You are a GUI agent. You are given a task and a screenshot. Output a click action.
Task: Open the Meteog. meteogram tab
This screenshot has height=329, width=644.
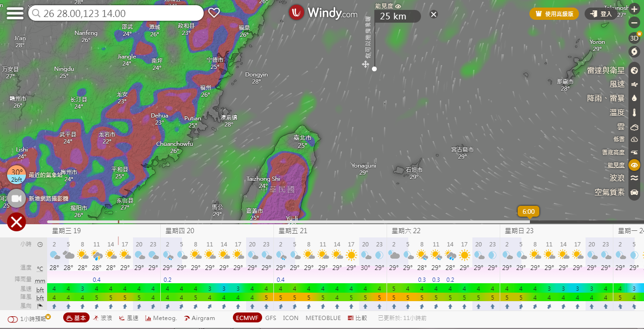pos(161,318)
